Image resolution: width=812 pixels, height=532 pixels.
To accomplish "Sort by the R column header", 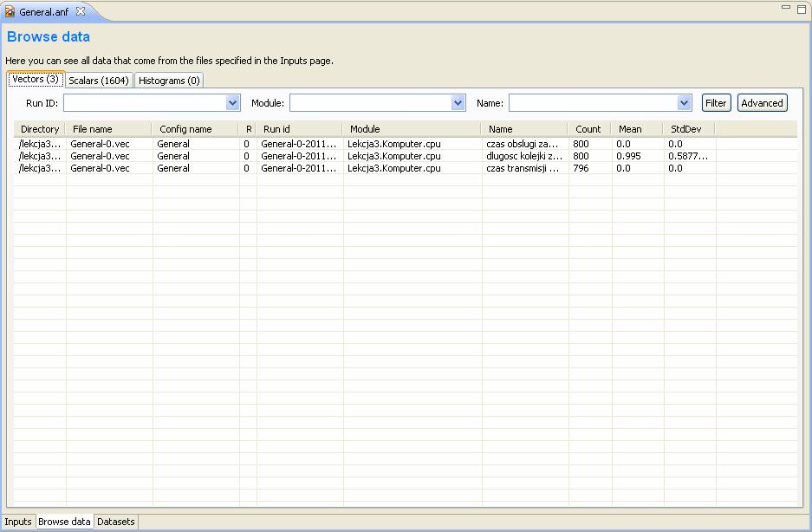I will click(248, 129).
